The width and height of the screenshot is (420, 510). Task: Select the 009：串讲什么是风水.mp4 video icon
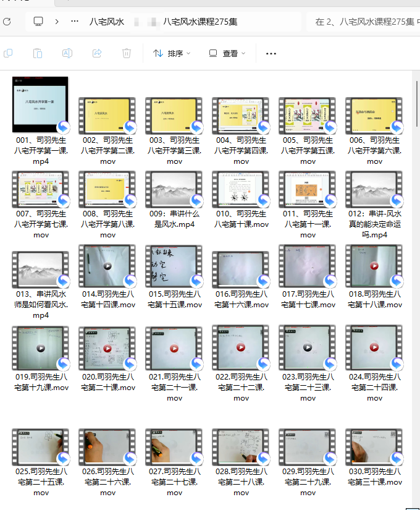174,189
